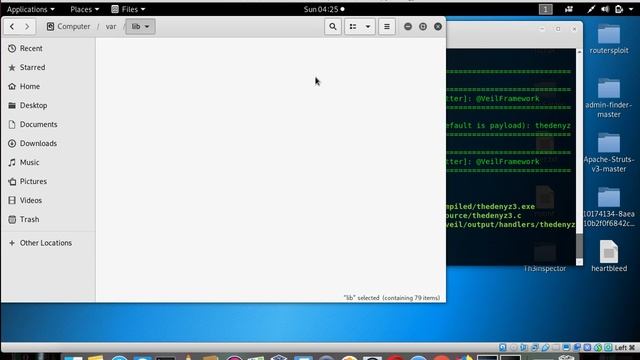The height and width of the screenshot is (360, 640).
Task: Open the power/battery system menu
Action: [623, 9]
